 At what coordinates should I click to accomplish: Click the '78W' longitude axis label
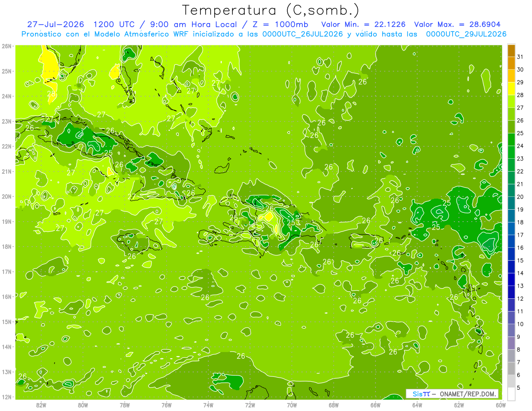coord(125,405)
